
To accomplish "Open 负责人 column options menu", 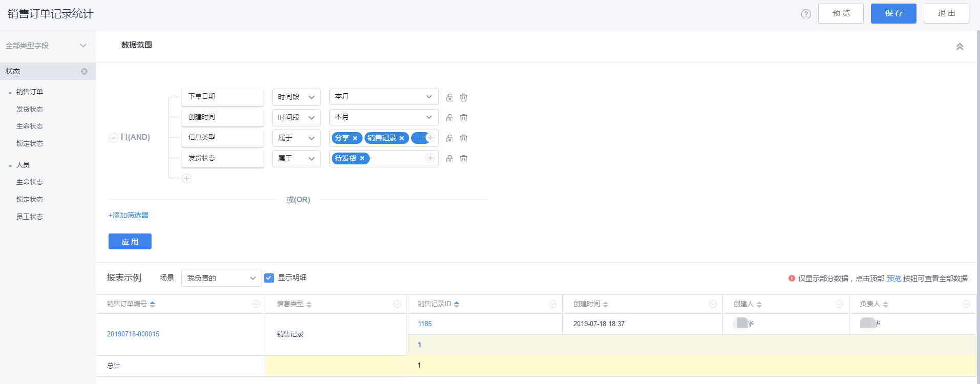I will (966, 304).
